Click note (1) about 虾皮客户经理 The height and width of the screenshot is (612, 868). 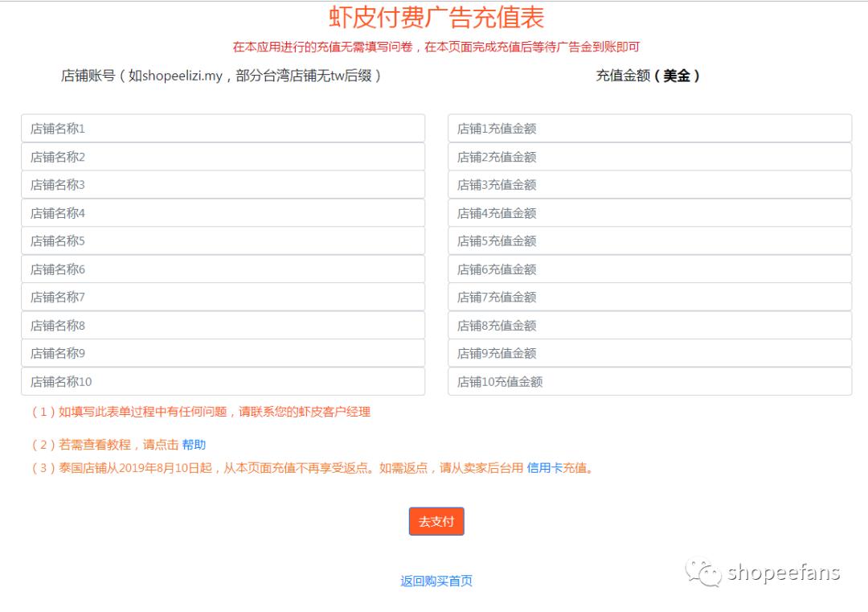pyautogui.click(x=200, y=412)
